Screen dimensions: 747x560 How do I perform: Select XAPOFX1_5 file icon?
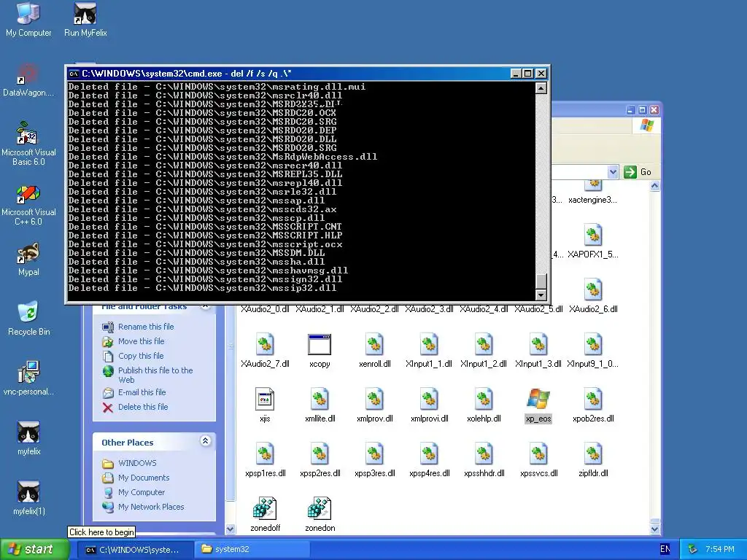click(x=593, y=241)
